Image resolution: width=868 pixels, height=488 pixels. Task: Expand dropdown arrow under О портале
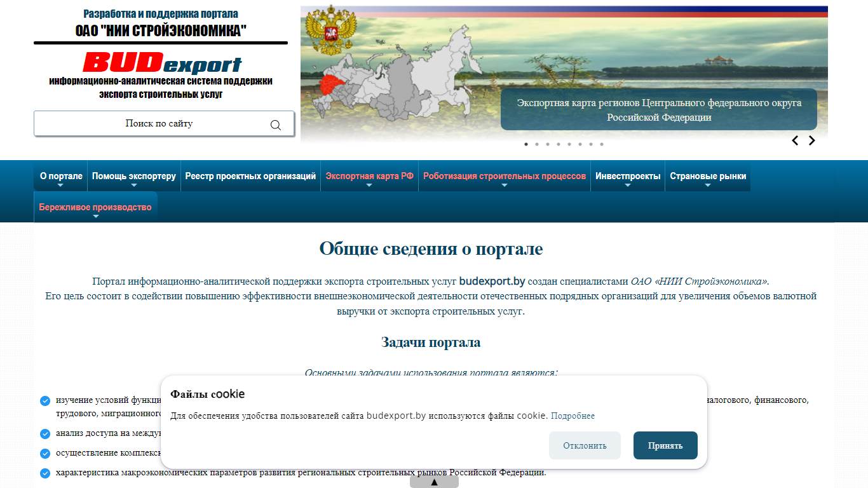[x=61, y=186]
